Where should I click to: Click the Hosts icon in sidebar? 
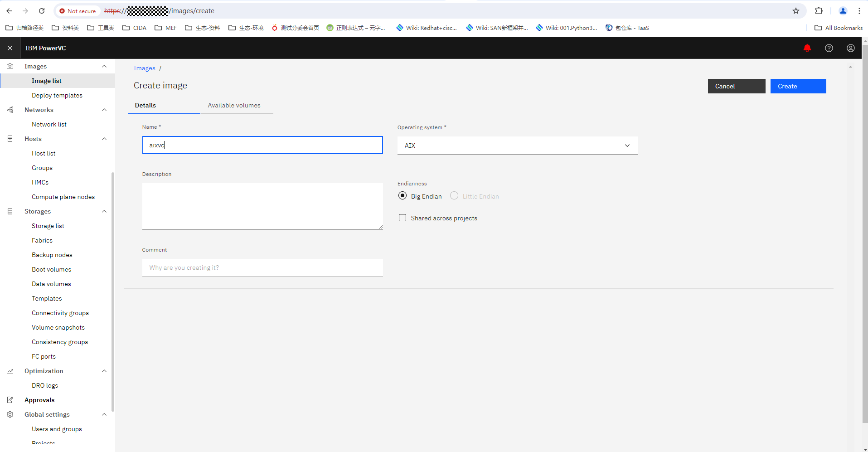point(10,139)
